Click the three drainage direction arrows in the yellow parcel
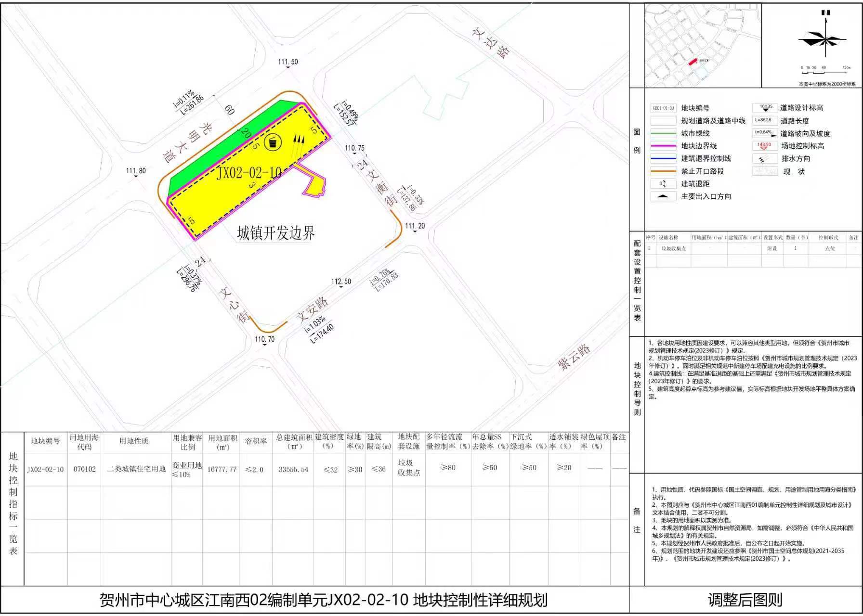The height and width of the screenshot is (616, 863). [x=299, y=140]
